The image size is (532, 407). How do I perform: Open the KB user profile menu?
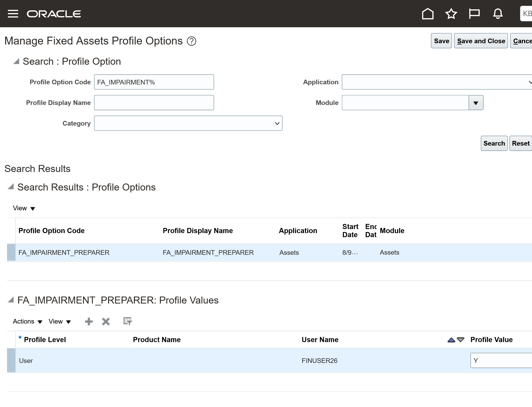pyautogui.click(x=526, y=14)
